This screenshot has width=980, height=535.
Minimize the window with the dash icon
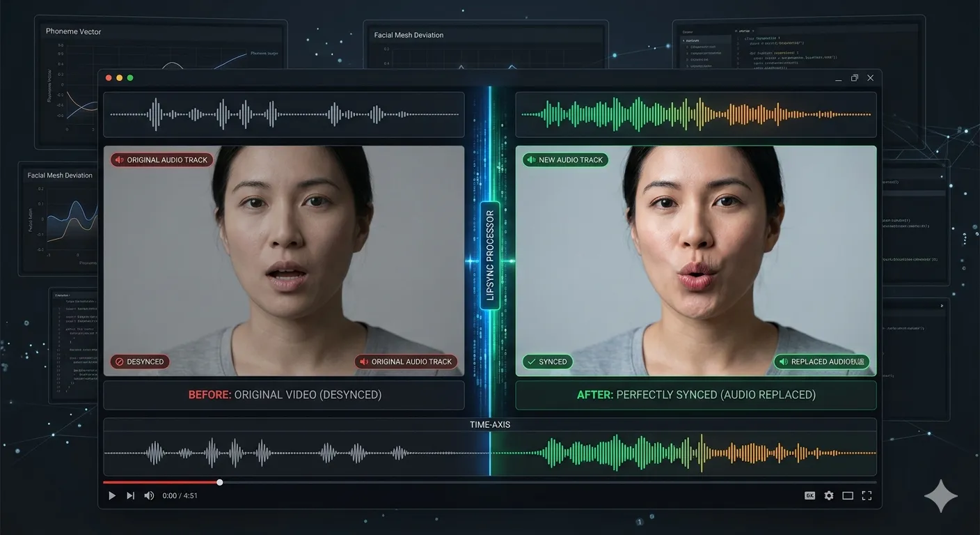(x=839, y=79)
